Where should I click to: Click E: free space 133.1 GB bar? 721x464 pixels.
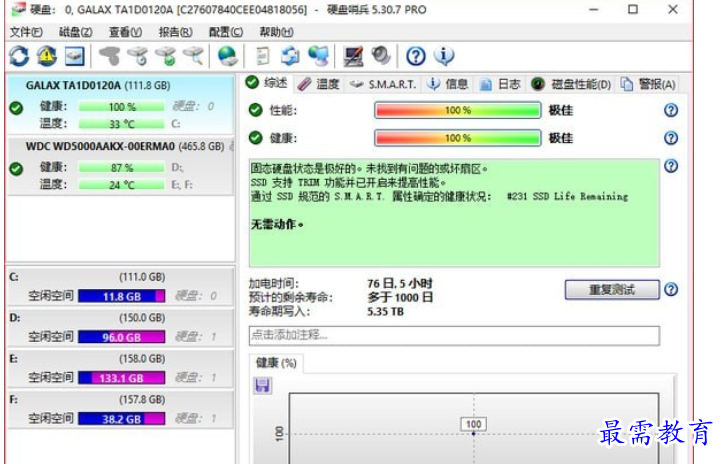click(x=121, y=378)
